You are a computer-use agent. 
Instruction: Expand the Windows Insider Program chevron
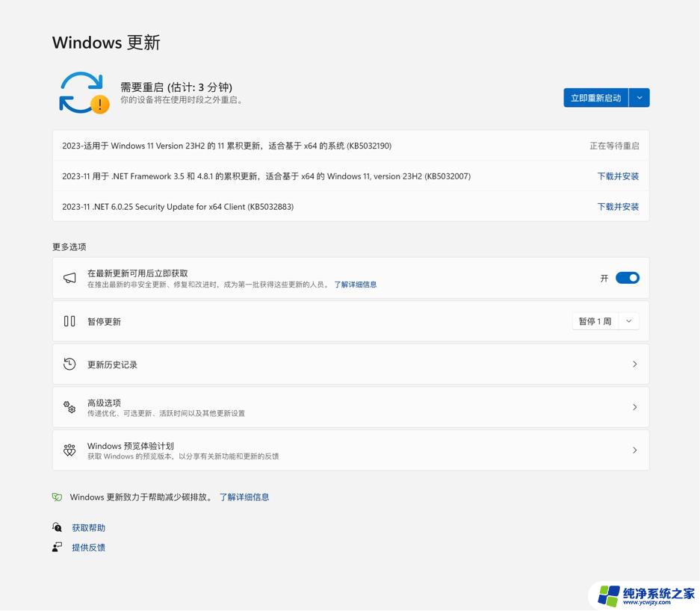coord(634,450)
